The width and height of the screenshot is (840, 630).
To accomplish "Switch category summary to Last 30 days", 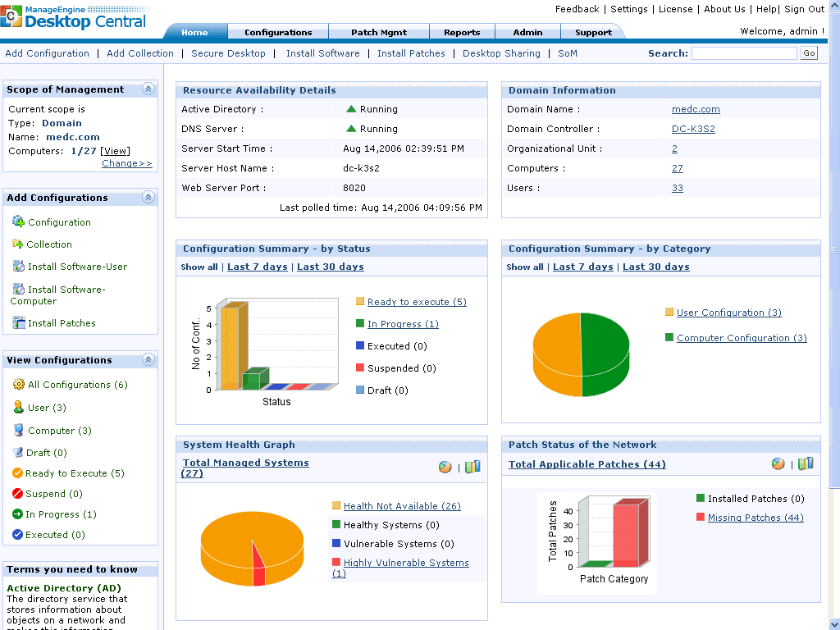I will pyautogui.click(x=655, y=266).
